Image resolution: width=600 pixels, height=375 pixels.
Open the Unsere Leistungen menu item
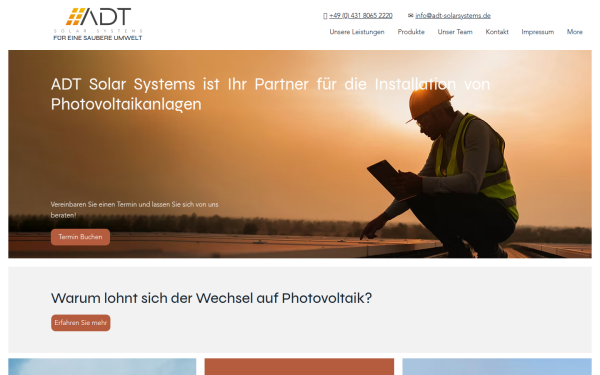click(357, 32)
